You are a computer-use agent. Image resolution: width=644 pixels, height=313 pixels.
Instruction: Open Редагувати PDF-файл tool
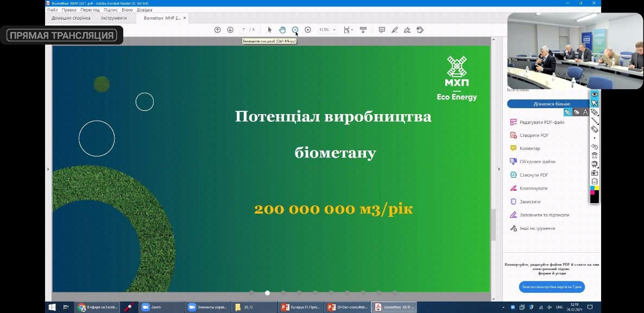538,122
